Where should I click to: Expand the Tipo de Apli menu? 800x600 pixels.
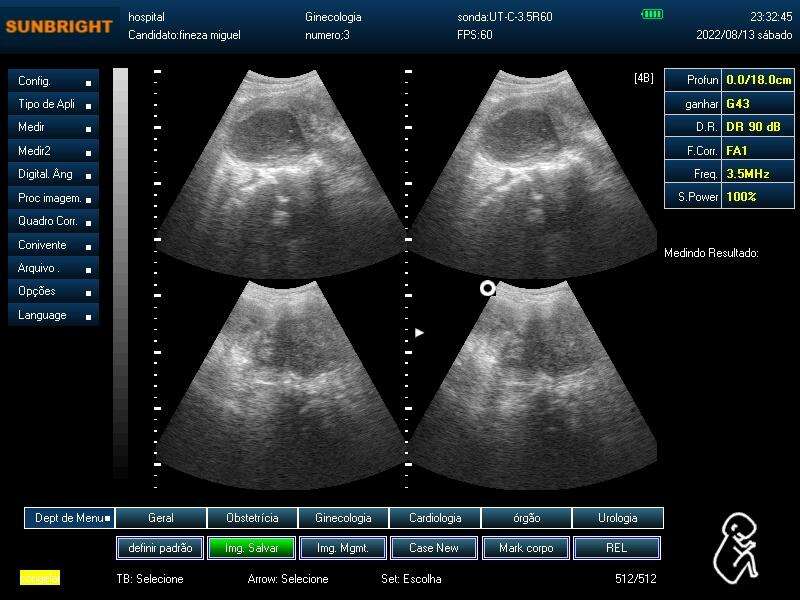(54, 104)
